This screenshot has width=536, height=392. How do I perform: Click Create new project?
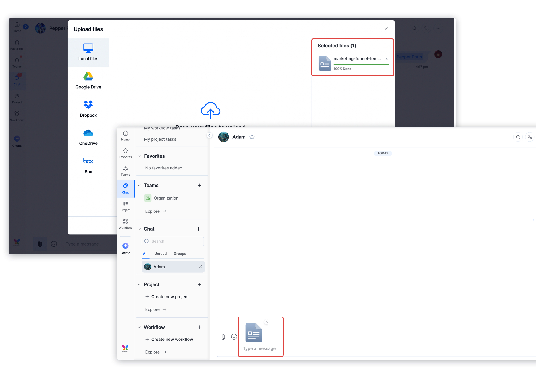coord(167,297)
